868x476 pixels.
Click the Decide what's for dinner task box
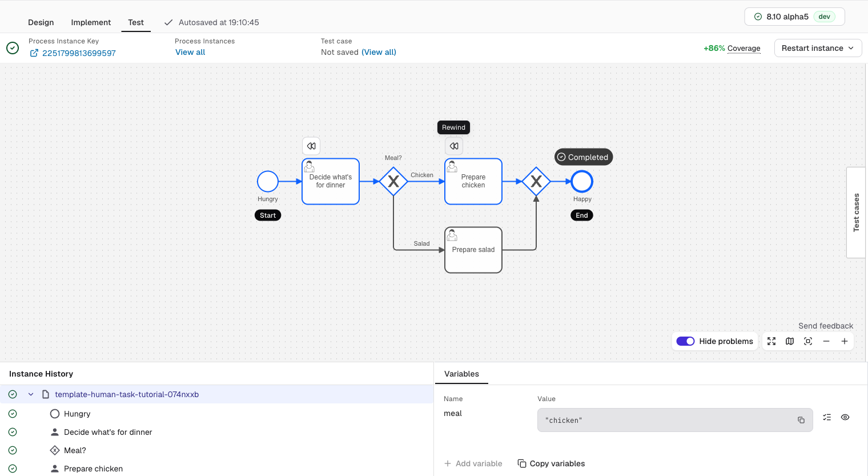pyautogui.click(x=331, y=182)
